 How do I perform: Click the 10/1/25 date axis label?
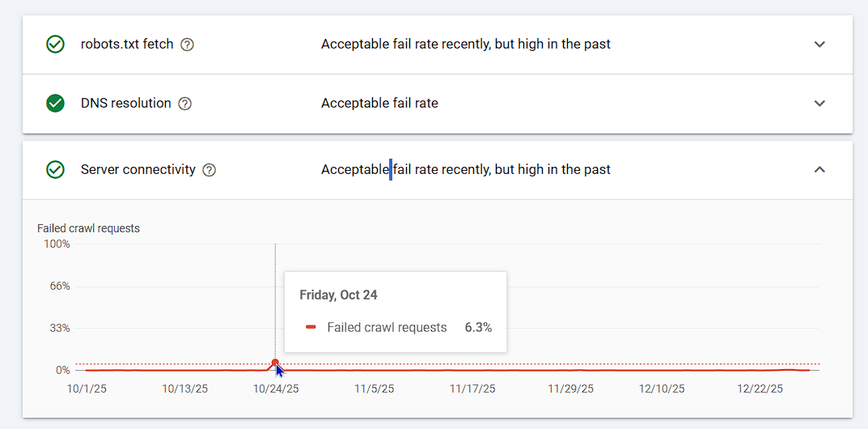tap(87, 389)
